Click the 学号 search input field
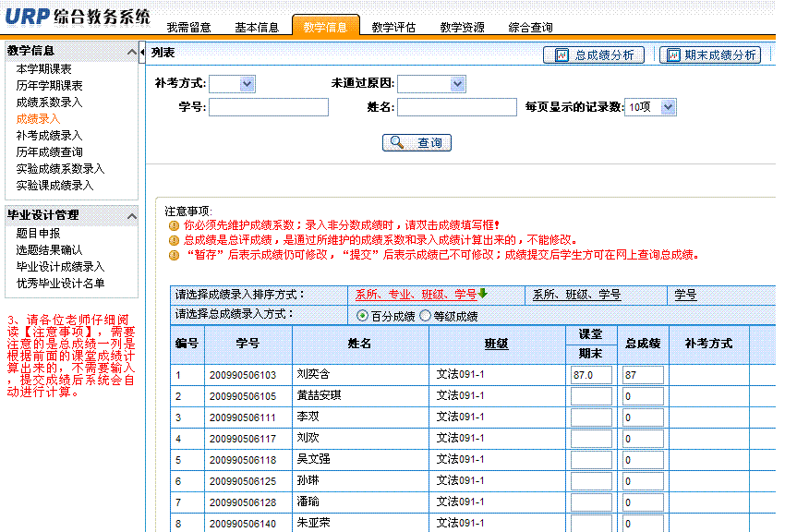 268,108
